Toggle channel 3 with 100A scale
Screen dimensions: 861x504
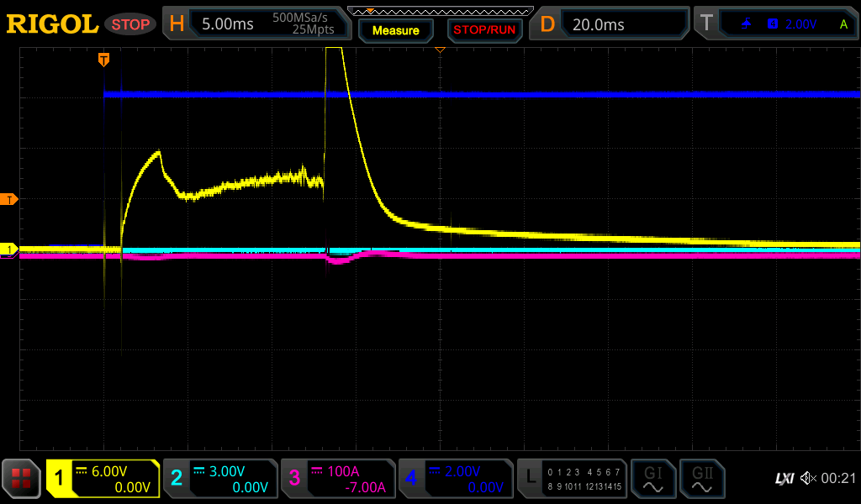(338, 479)
